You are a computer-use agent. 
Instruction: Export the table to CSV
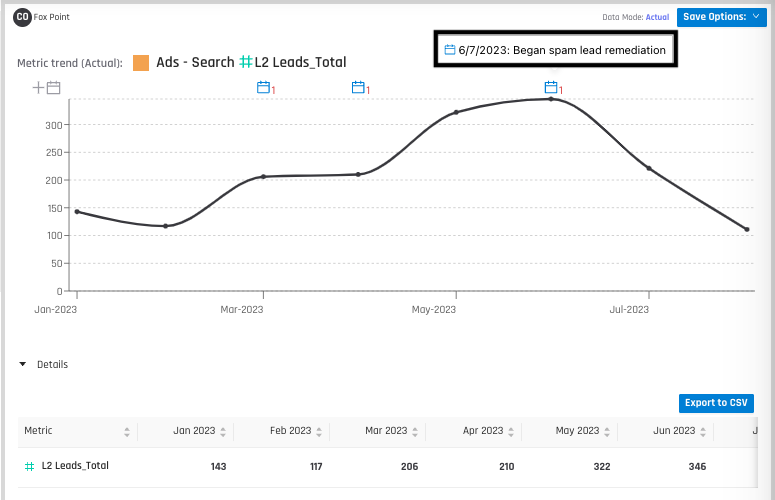point(716,403)
